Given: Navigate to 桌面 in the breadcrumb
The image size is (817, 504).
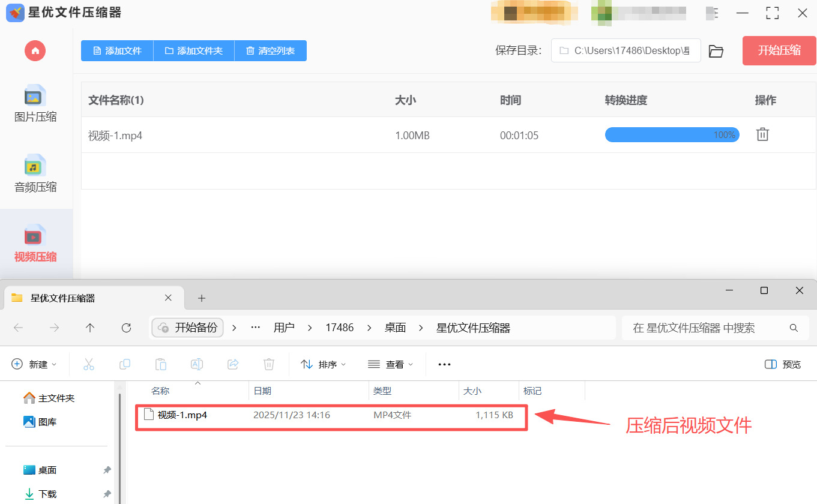Looking at the screenshot, I should click(396, 328).
